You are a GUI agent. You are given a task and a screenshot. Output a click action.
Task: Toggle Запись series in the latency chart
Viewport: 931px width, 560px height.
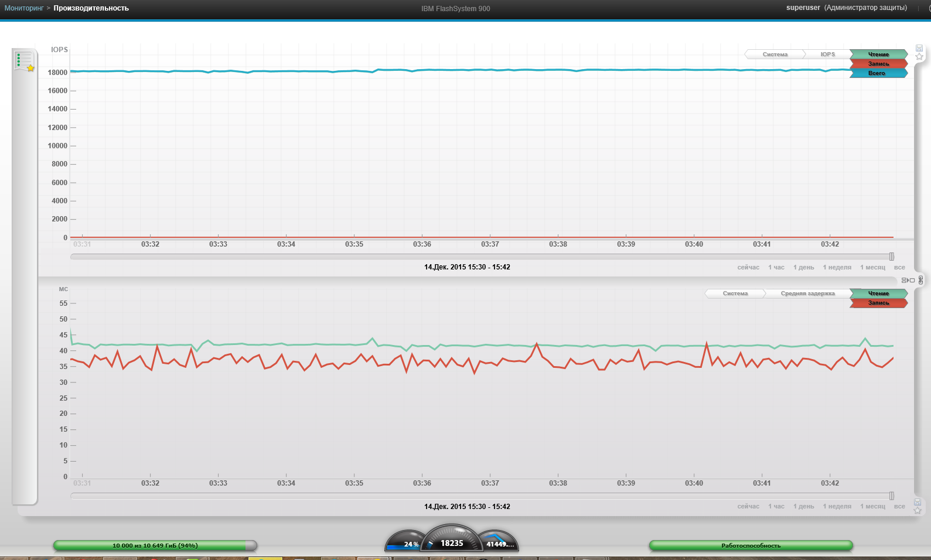(x=878, y=303)
